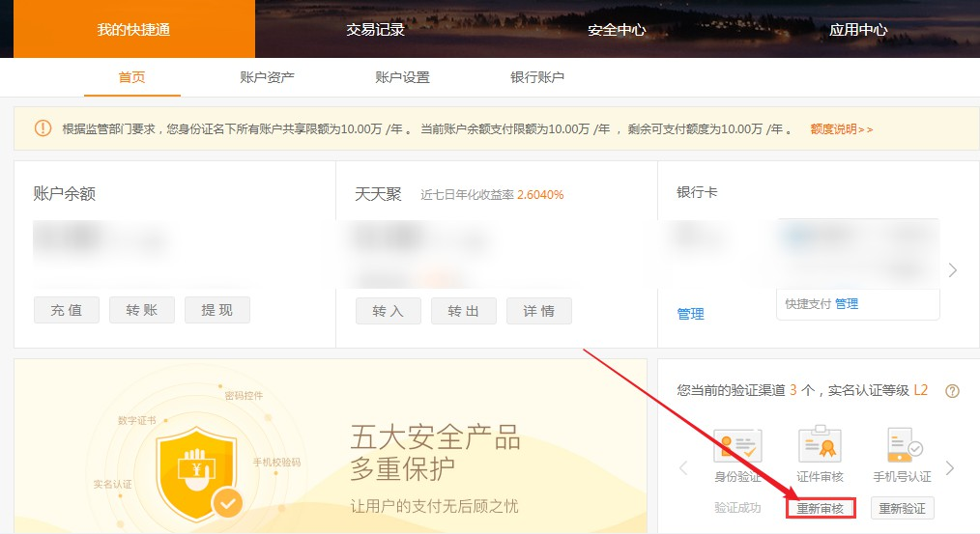
Task: Click the question mark help icon
Action: 952,391
